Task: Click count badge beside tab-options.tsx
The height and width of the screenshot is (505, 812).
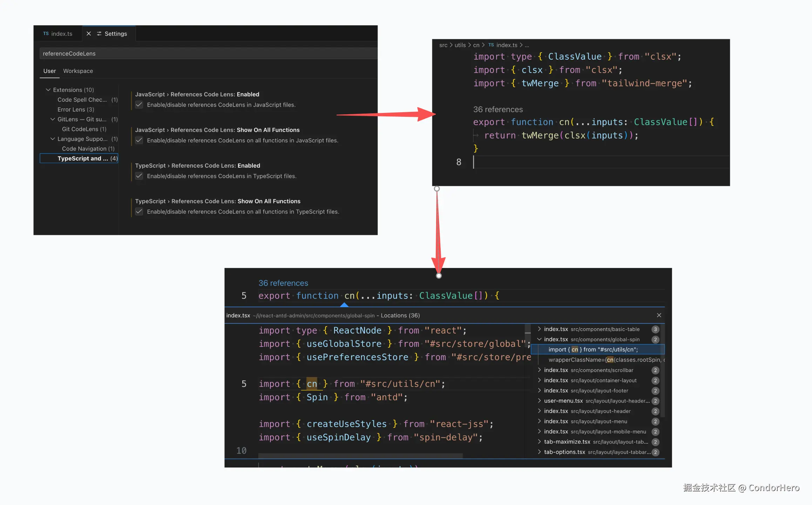Action: point(655,452)
